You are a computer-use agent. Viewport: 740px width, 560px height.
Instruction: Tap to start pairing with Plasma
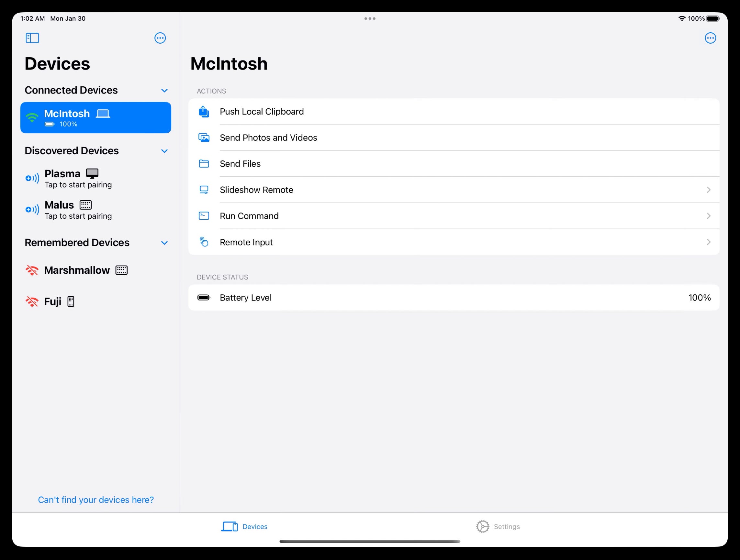[96, 178]
